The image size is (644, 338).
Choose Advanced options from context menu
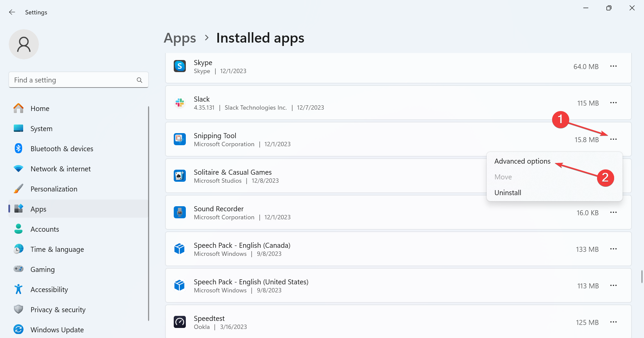[x=554, y=161]
